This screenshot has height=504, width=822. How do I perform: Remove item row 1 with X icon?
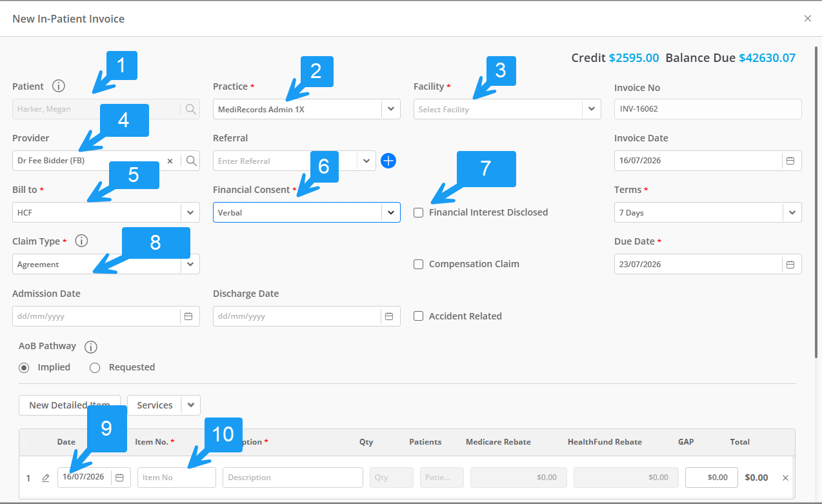[x=785, y=478]
